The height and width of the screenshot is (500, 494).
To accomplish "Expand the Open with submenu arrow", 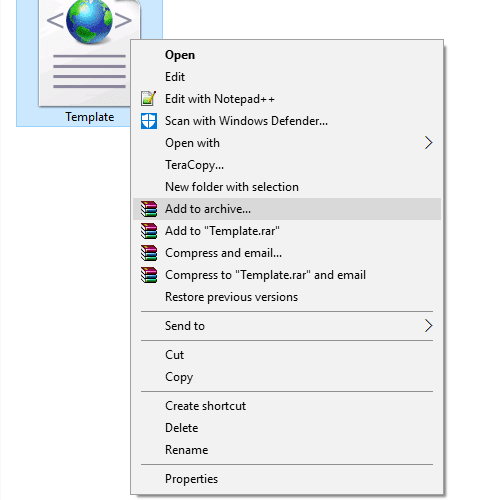I will tap(428, 143).
